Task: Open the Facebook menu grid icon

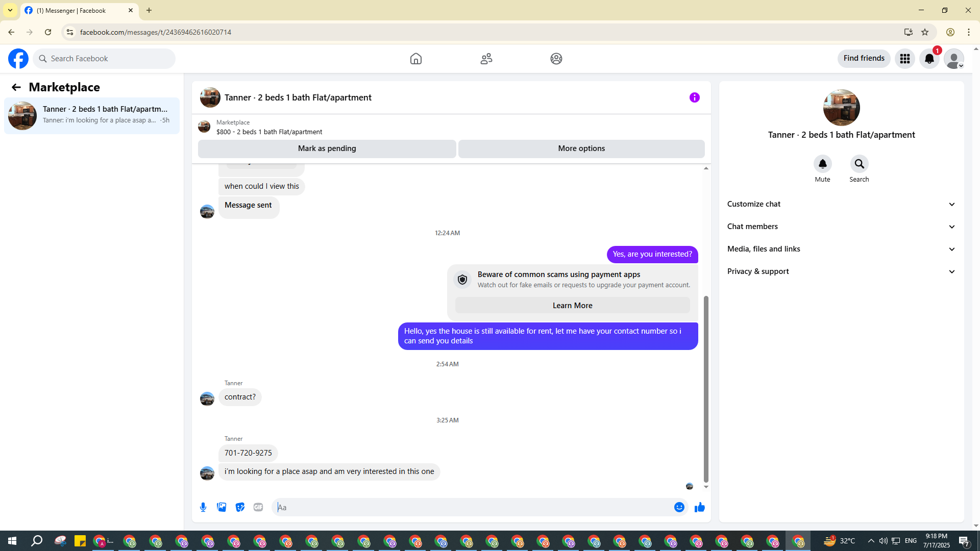Action: 905,59
